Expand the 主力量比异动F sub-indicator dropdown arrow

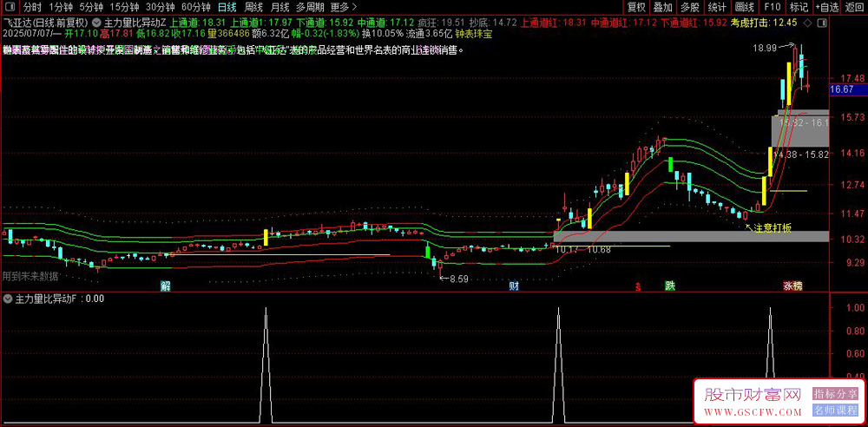pos(8,299)
